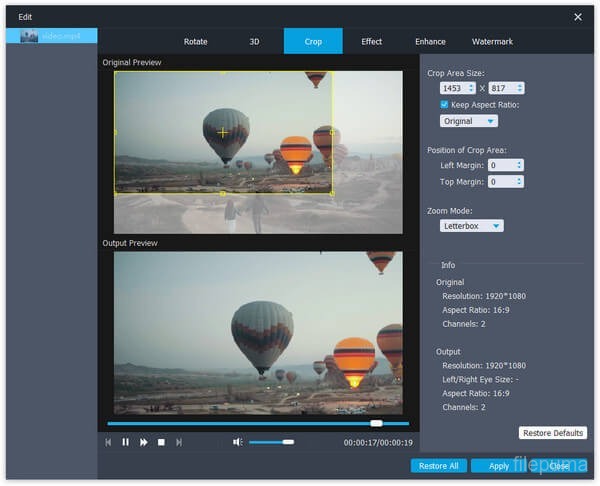Pause the video playback
Screen dimensions: 600x486
(126, 442)
